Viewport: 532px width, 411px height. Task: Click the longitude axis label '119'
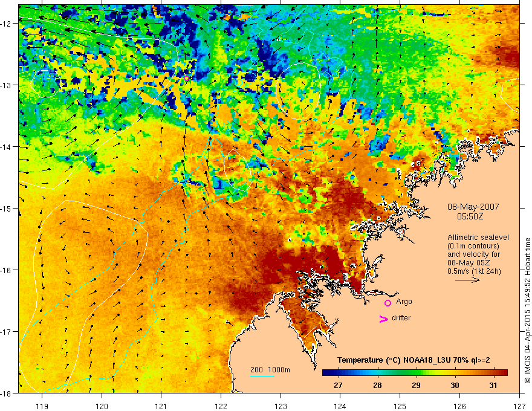click(x=42, y=406)
